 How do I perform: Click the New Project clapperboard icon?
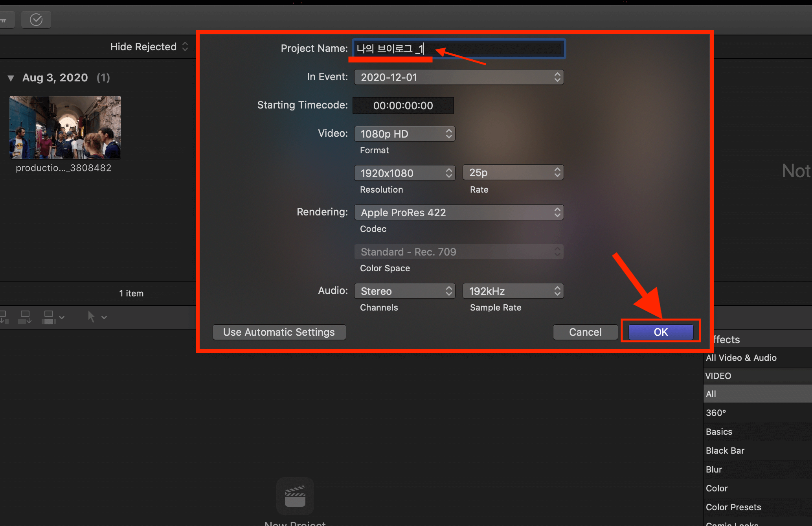295,497
